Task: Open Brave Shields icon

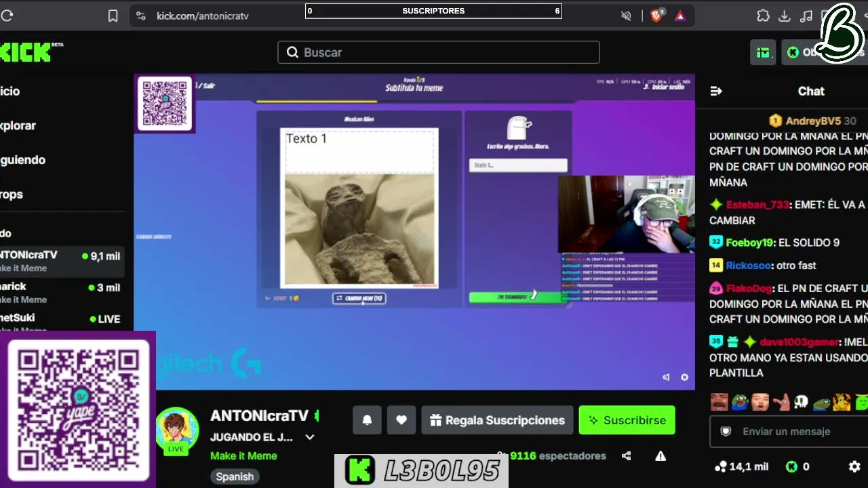Action: pyautogui.click(x=656, y=16)
